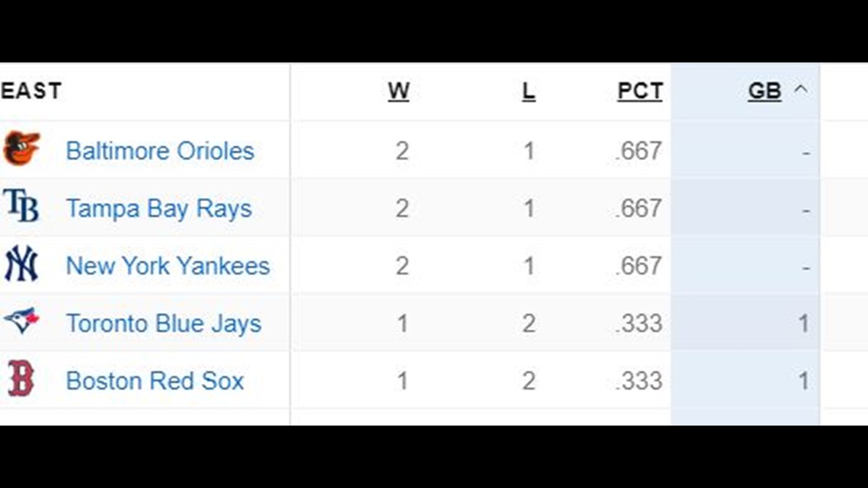Sort standings by the PCT column

640,91
